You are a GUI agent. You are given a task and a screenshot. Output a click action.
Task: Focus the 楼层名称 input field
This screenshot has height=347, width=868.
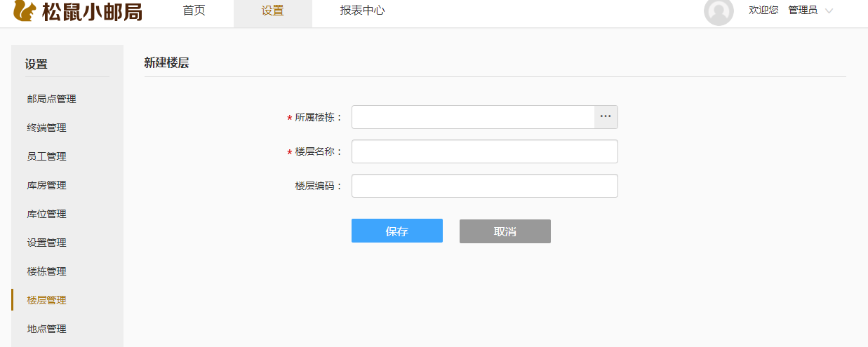pyautogui.click(x=485, y=151)
